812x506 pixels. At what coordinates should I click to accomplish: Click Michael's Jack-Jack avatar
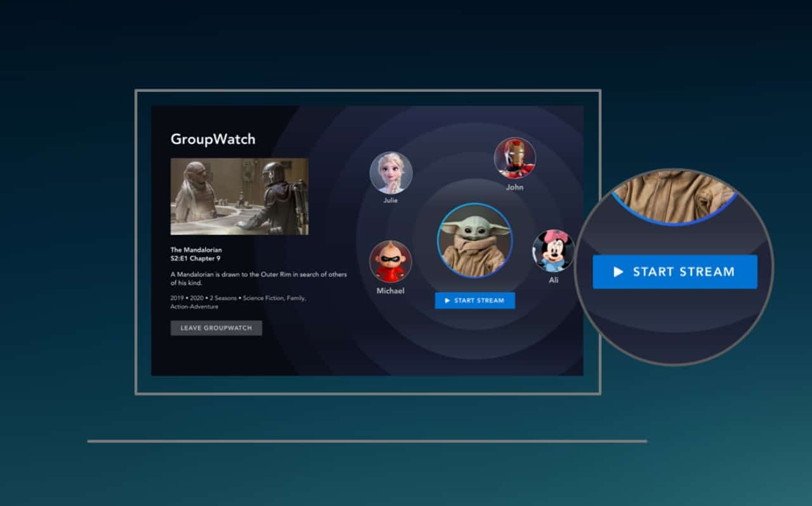[391, 262]
